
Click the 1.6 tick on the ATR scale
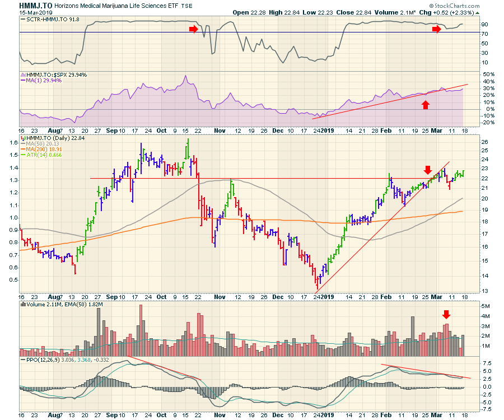coord(14,142)
